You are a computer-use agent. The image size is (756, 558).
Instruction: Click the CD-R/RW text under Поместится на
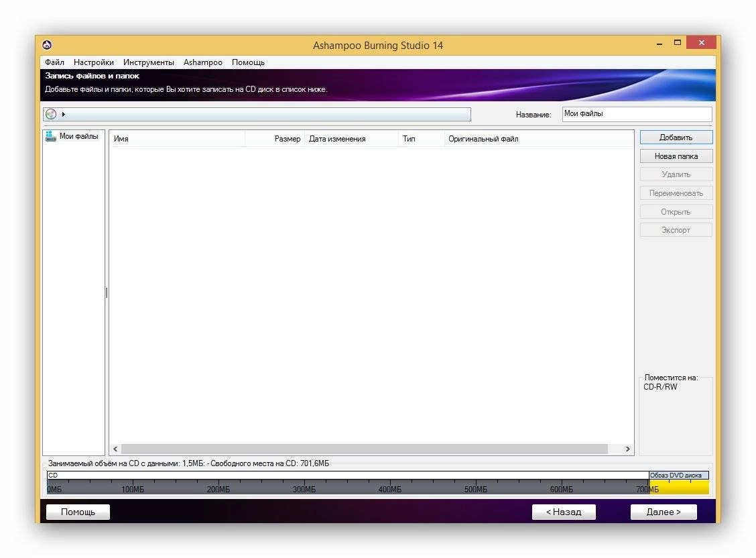pyautogui.click(x=660, y=387)
